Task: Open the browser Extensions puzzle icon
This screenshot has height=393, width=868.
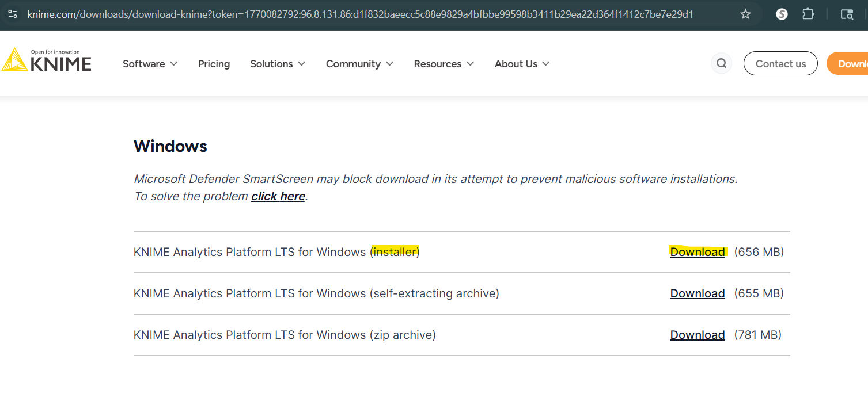Action: pos(808,14)
